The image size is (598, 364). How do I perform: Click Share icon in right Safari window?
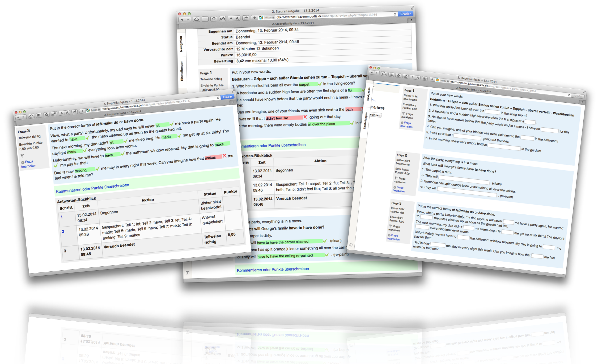pos(425,78)
